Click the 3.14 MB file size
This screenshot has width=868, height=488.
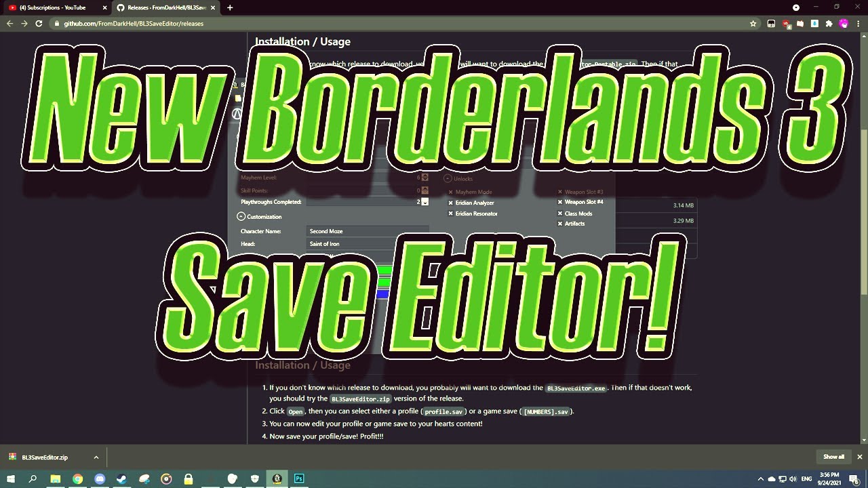tap(683, 205)
